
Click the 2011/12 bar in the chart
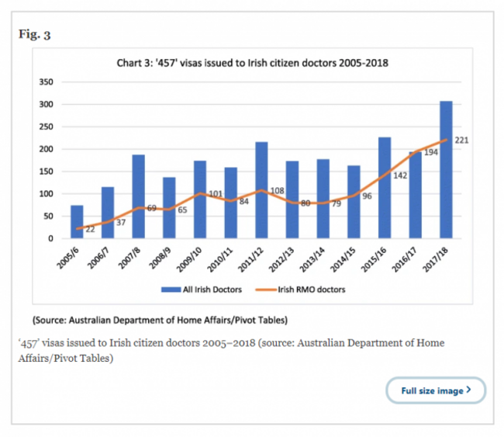[x=261, y=190]
